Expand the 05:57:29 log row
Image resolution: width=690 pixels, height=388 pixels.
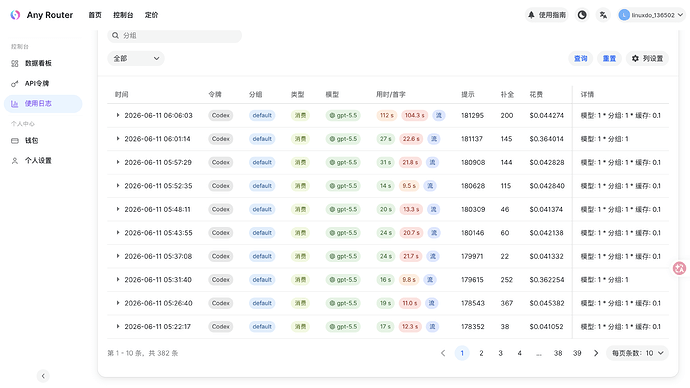pos(118,162)
